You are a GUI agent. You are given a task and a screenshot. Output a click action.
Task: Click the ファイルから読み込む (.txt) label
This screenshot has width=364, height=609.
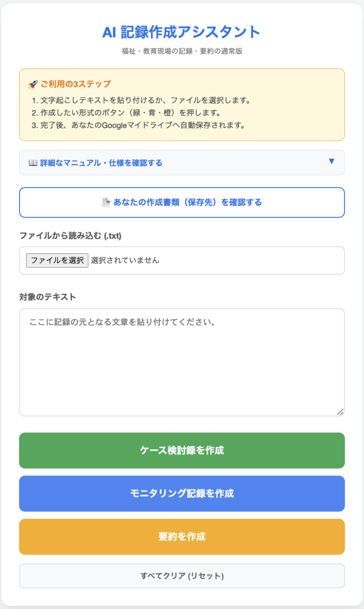pos(70,235)
